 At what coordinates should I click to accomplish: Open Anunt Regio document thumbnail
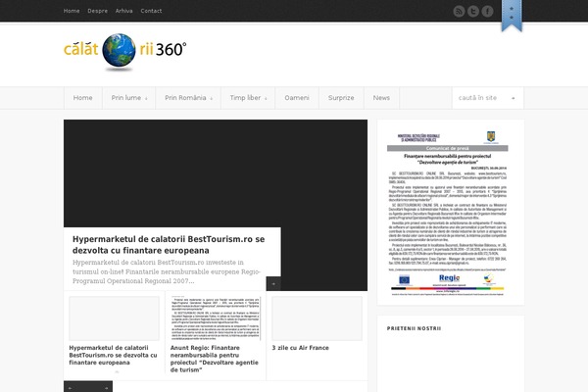pos(216,318)
